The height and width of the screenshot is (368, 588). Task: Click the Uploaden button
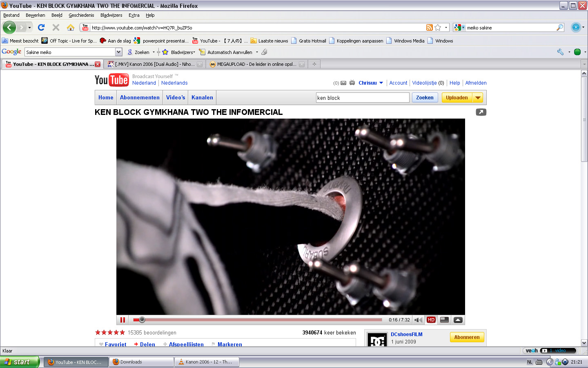[457, 98]
